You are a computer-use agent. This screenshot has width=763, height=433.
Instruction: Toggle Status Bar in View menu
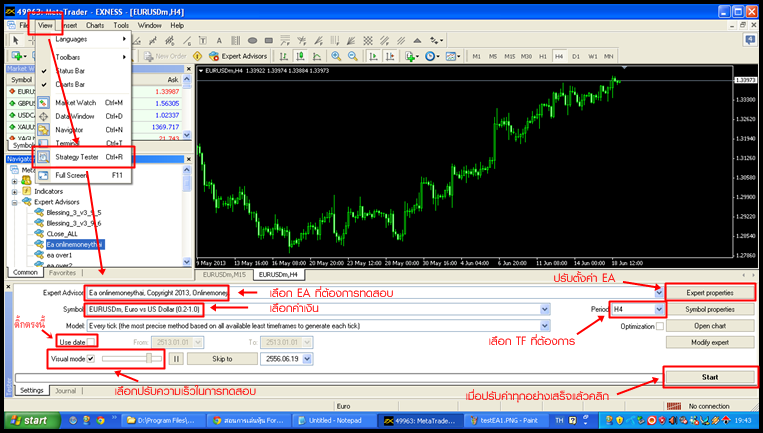coord(84,71)
